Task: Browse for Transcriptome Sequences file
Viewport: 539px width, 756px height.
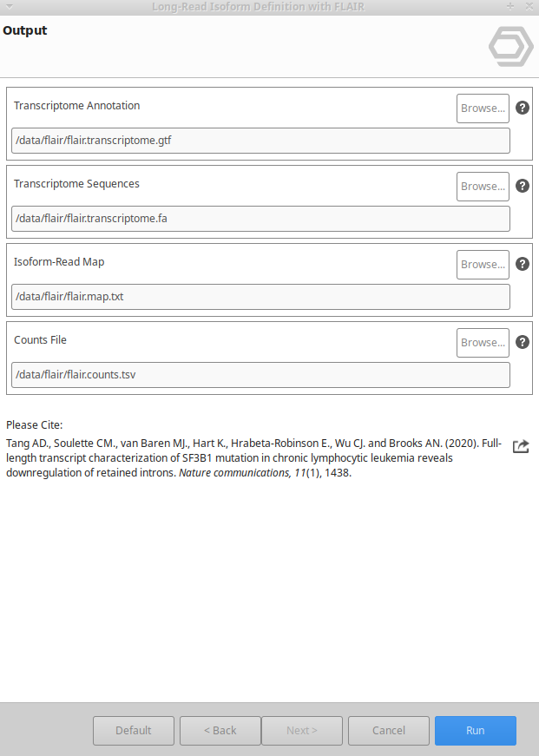Action: point(483,187)
